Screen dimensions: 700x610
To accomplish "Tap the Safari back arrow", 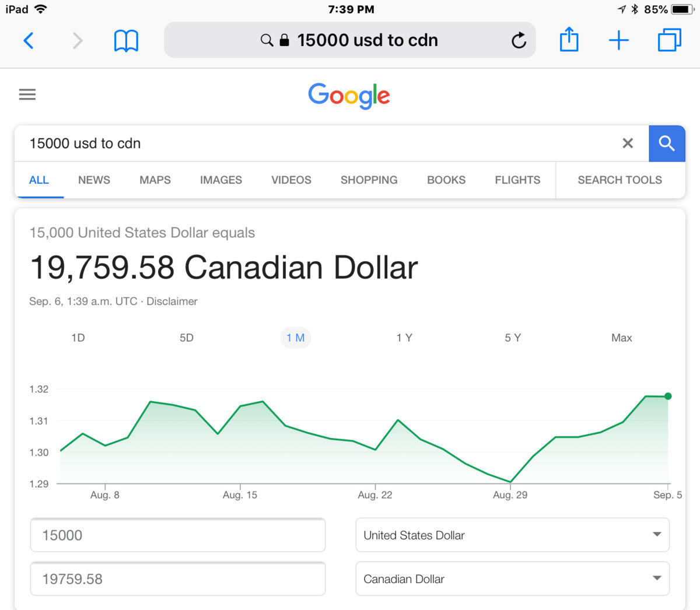I will point(29,40).
